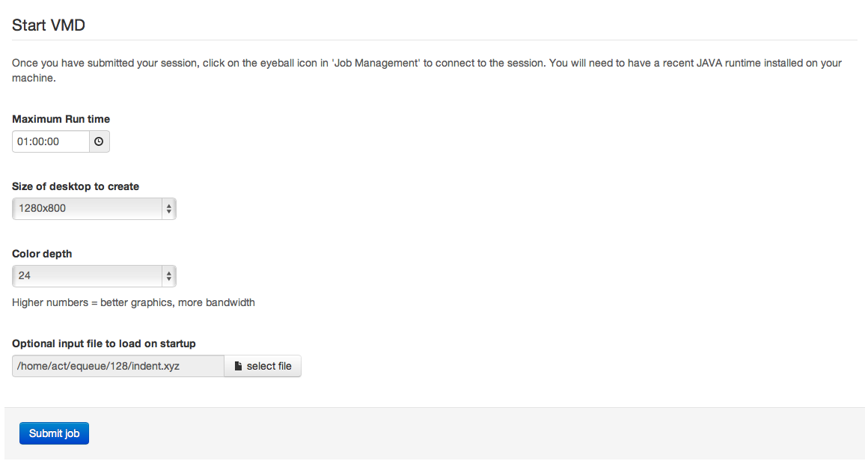
Task: Click 'Optional input file to load on startup' label
Action: click(x=104, y=344)
